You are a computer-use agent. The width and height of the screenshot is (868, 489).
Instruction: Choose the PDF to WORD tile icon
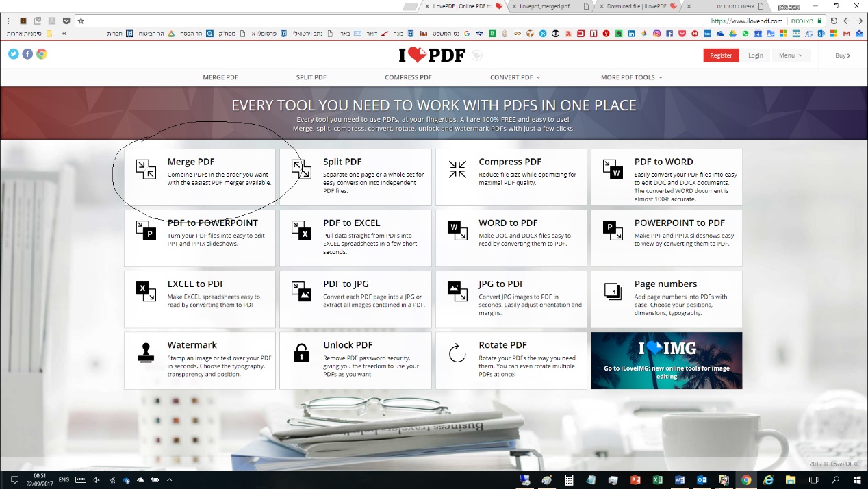point(613,169)
